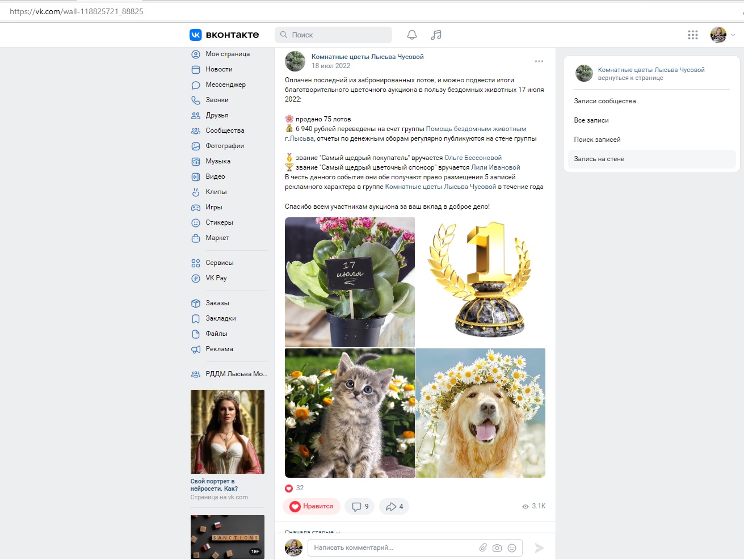744x560 pixels.
Task: Open Комнатные цветы link in post text
Action: pos(440,187)
